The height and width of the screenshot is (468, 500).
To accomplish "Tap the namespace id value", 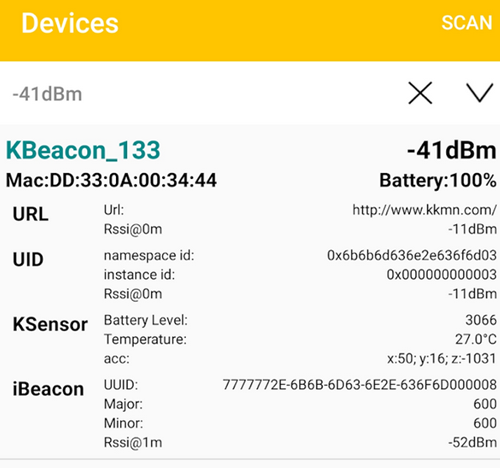I will [x=412, y=255].
